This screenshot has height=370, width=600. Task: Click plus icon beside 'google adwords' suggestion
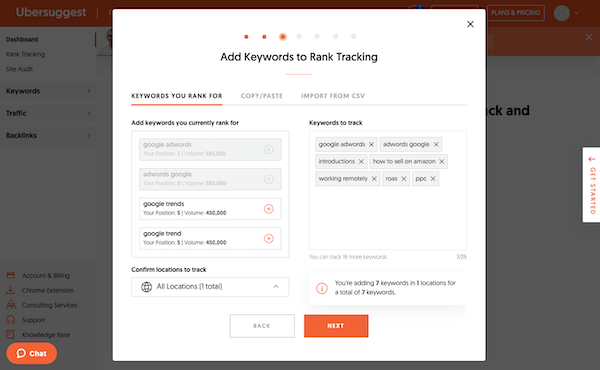point(269,150)
